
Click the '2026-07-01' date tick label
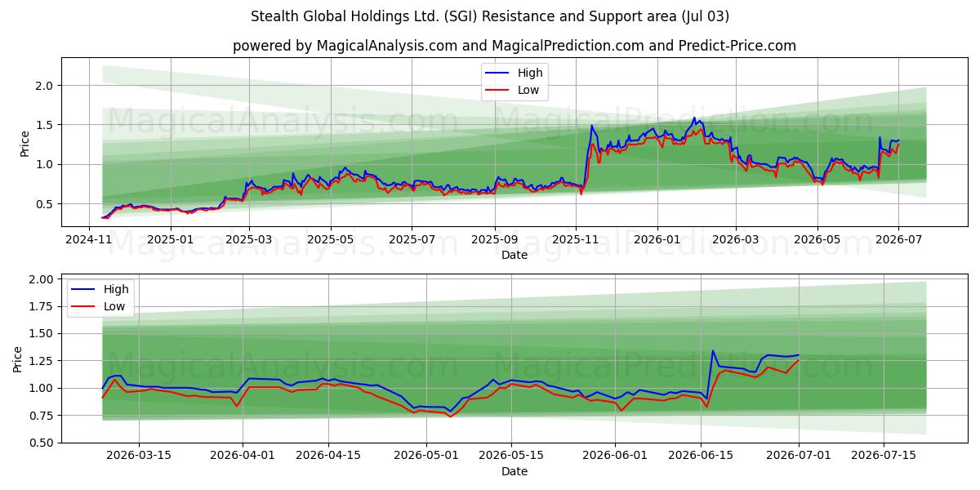coord(798,456)
